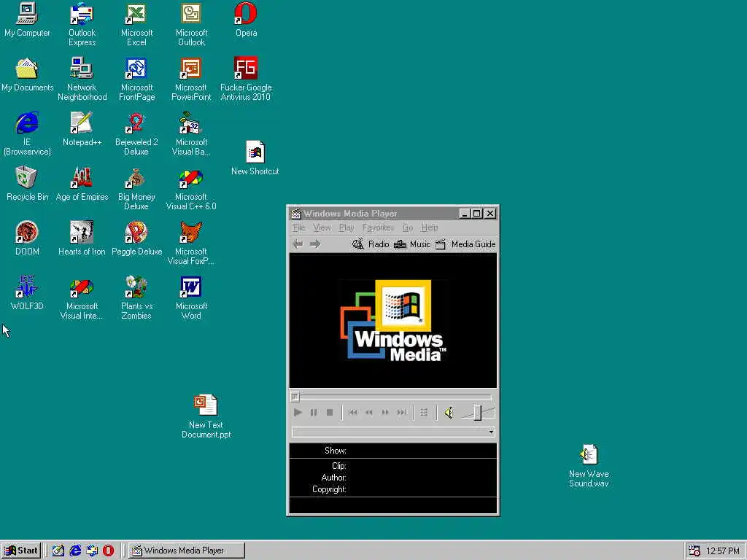Select the Microsoft Excel shortcut
Image resolution: width=747 pixels, height=560 pixels.
136,24
